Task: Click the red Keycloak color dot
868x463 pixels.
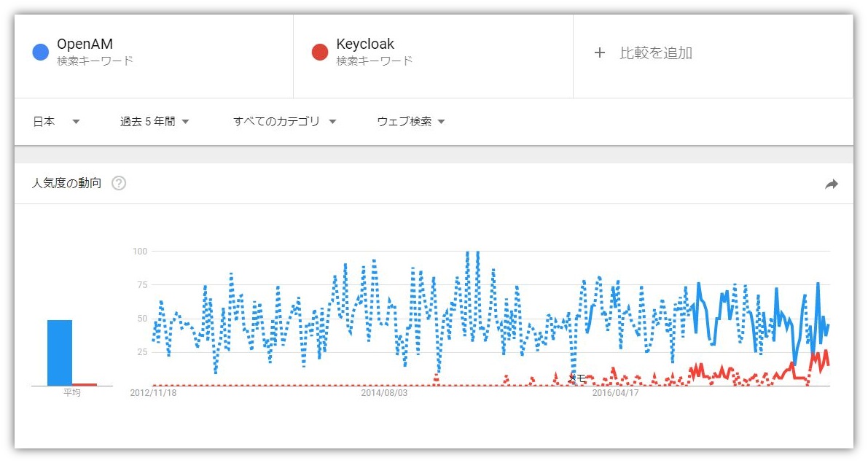Action: point(320,52)
